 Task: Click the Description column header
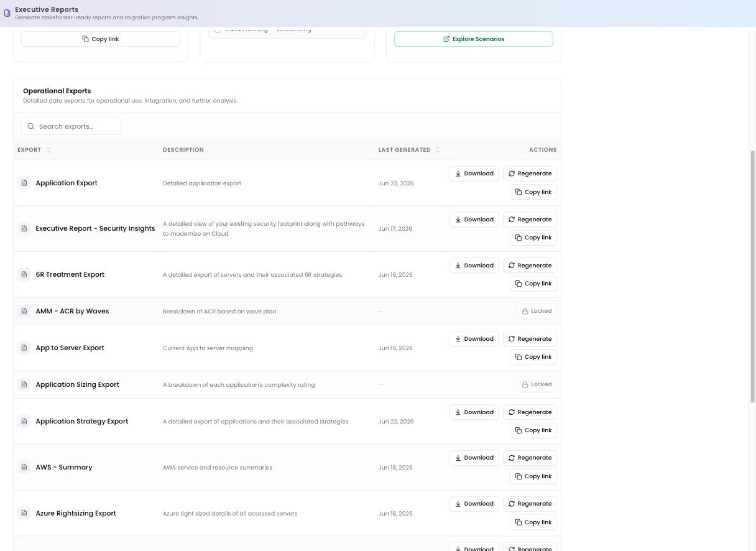point(183,150)
